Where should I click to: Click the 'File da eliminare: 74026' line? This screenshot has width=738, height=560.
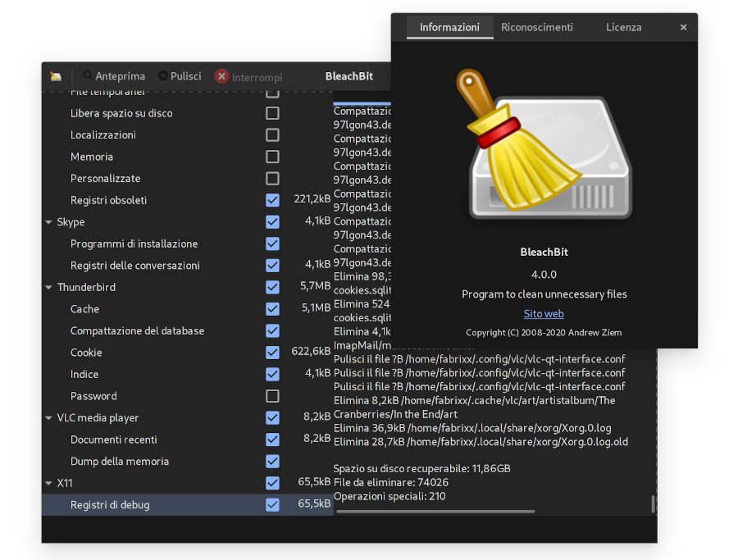390,482
